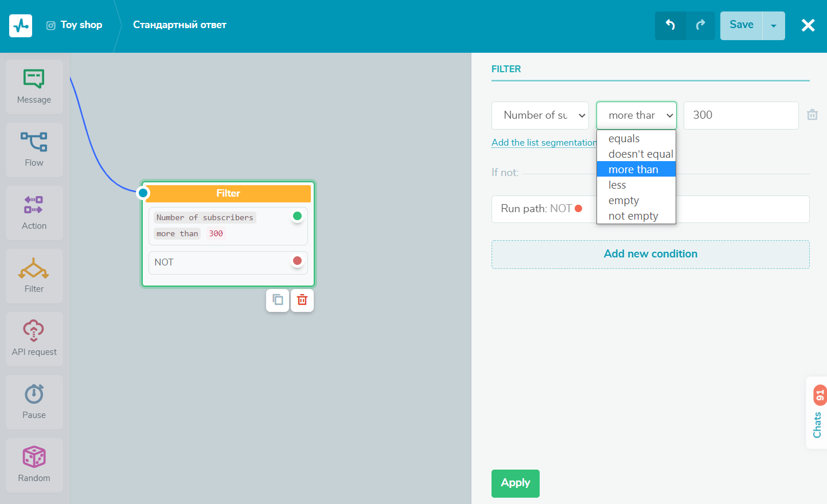Screen dimensions: 827x504
Task: Select the Random dice block
Action: click(34, 465)
